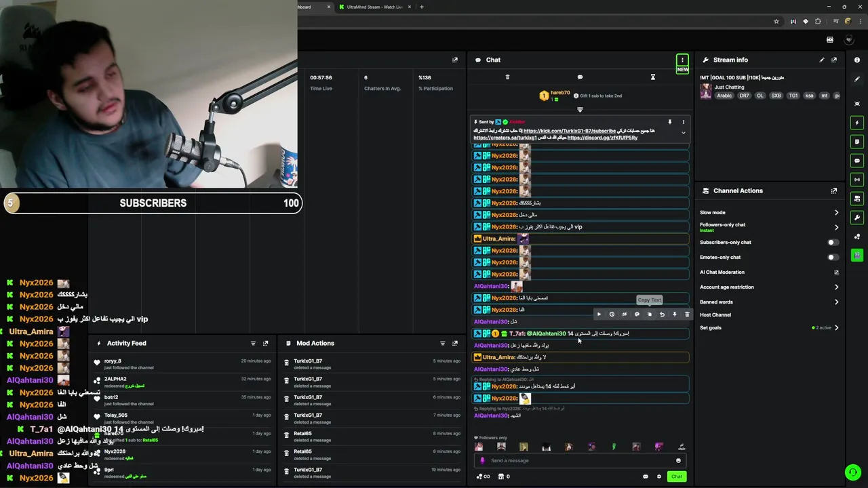Click trash icon under Chat header
868x488 pixels.
[507, 77]
